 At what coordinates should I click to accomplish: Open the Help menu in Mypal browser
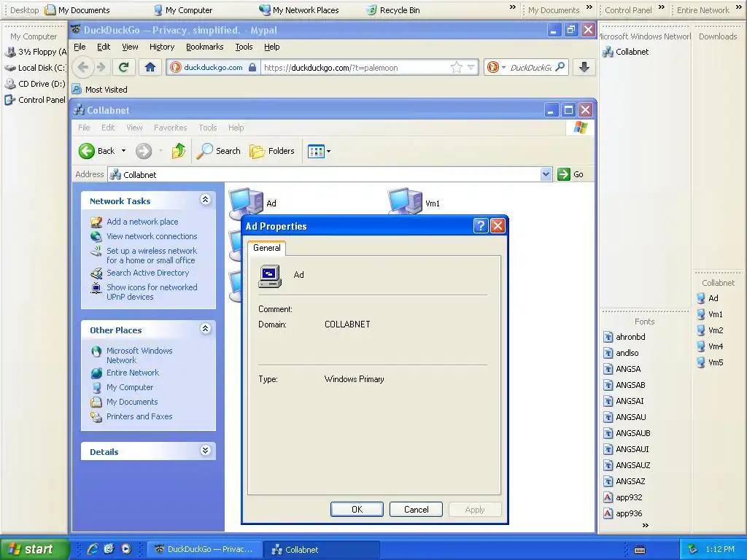(271, 47)
